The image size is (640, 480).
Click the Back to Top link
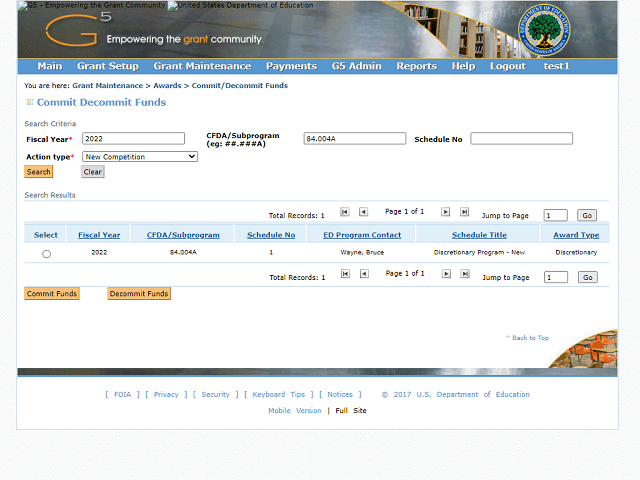coord(527,338)
